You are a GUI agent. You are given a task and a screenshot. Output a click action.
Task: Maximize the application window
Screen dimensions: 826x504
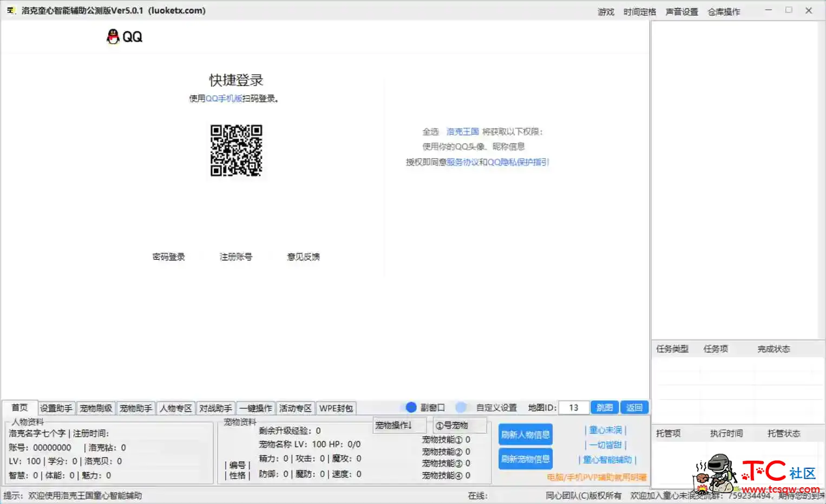tap(789, 10)
